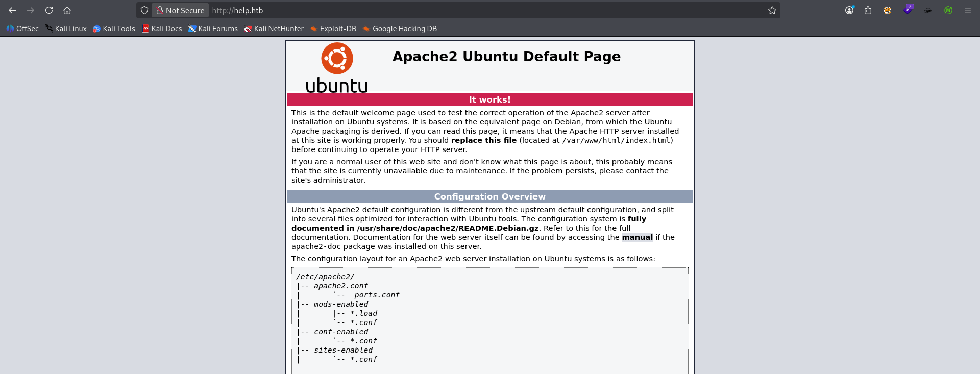
Task: Open the Firefox hamburger application menu
Action: 968,10
